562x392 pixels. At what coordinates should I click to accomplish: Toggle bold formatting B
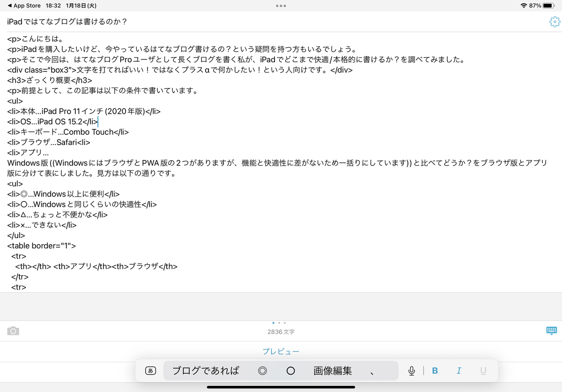pyautogui.click(x=435, y=371)
